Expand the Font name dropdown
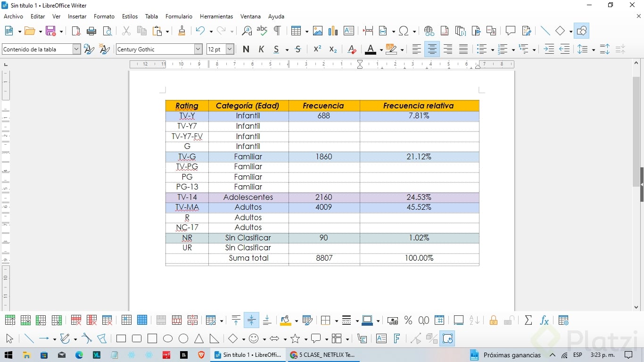This screenshot has width=644, height=362. point(198,49)
